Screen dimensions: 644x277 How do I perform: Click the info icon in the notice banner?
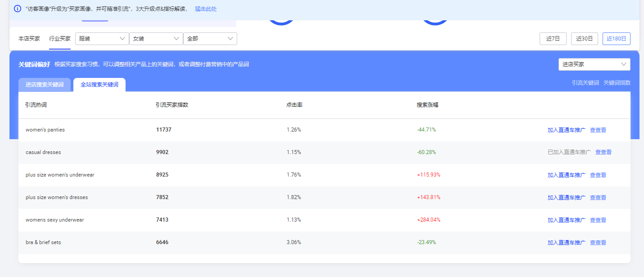pos(17,9)
